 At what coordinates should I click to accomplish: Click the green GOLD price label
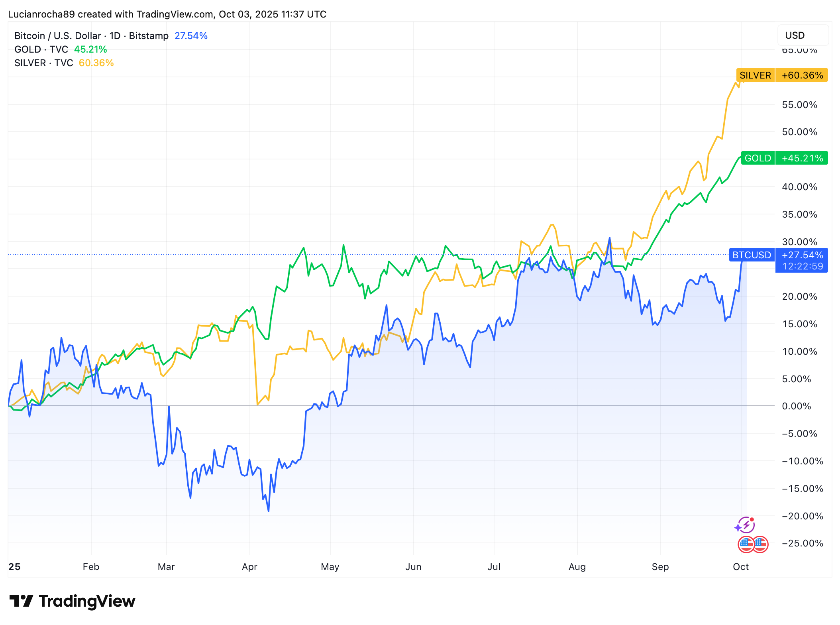point(758,158)
